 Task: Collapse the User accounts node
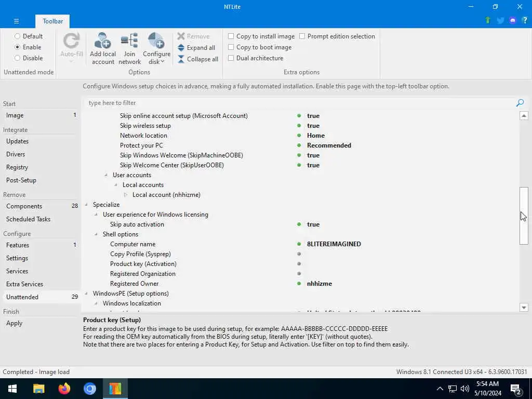[106, 175]
